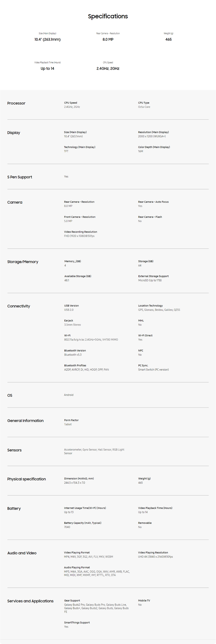This screenshot has height=644, width=216.
Task: Click the Connectivity section heading
Action: [x=19, y=306]
